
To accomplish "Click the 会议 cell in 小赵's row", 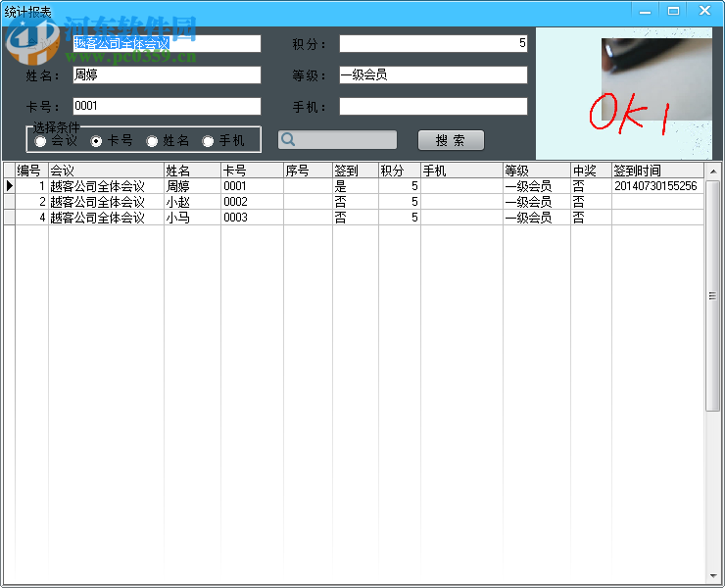I will [107, 202].
